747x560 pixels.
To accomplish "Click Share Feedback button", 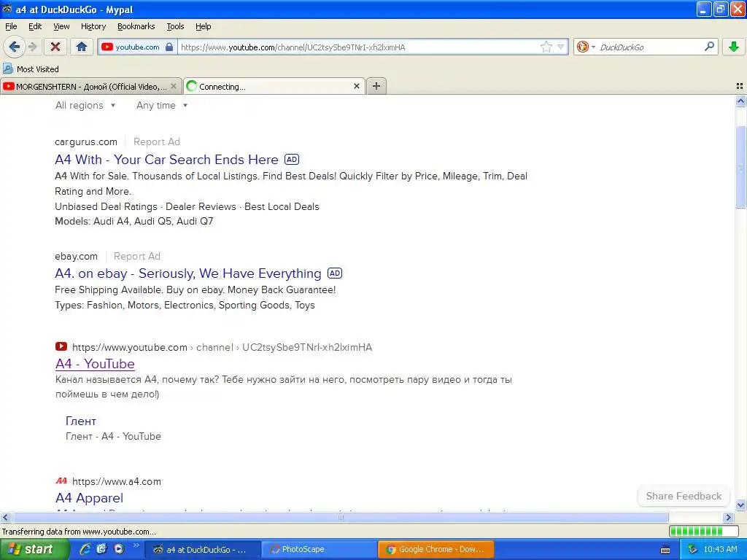I will (684, 496).
